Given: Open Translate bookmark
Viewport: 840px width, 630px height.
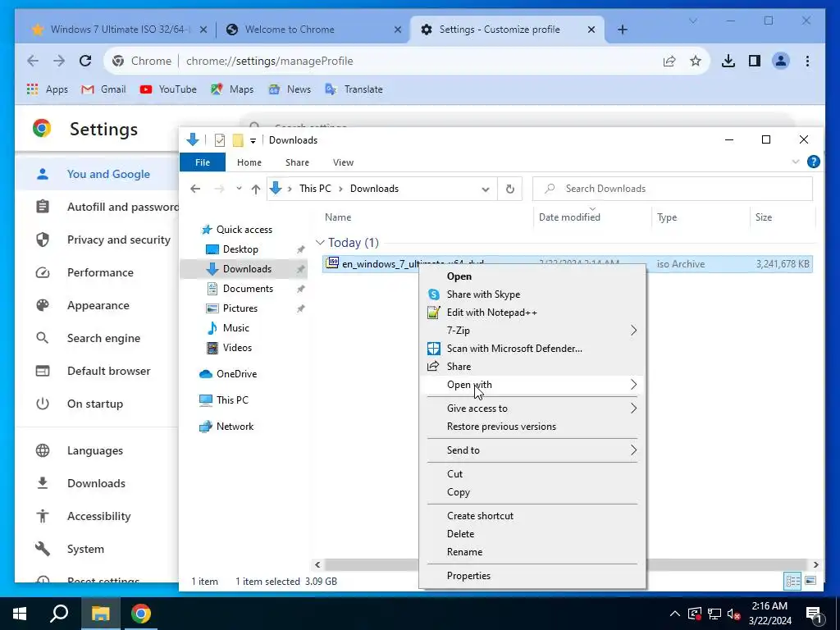Looking at the screenshot, I should click(354, 89).
